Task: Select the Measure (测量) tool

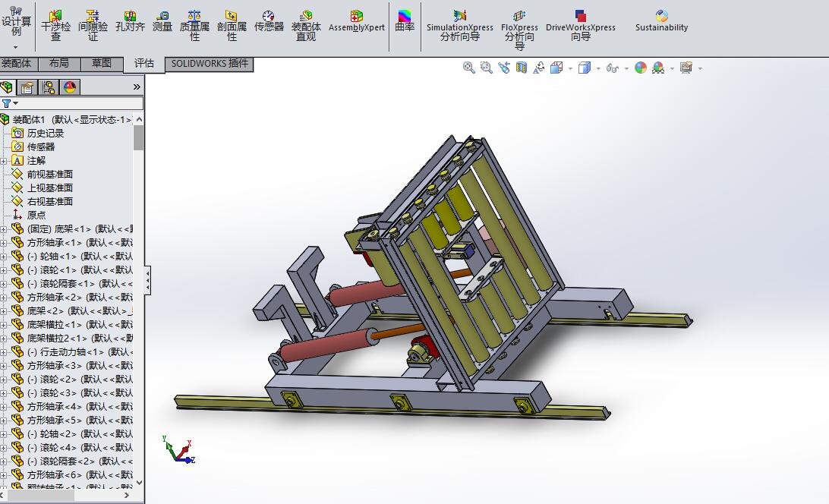Action: 162,21
